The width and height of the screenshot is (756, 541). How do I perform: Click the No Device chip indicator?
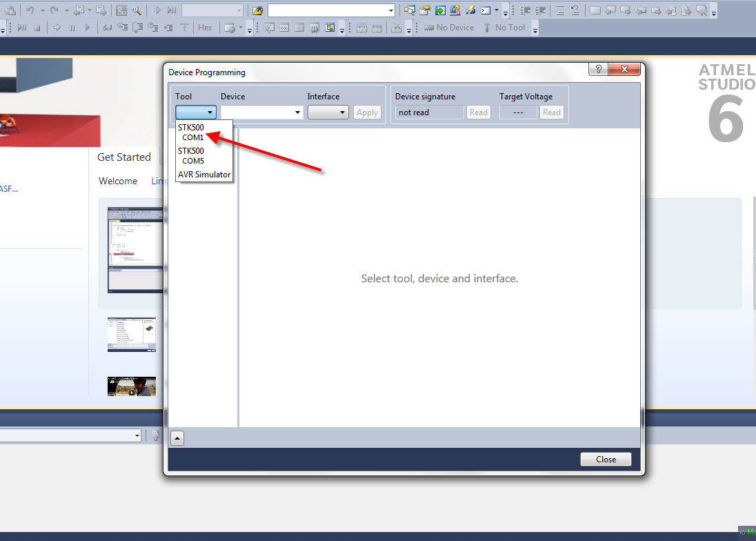449,28
